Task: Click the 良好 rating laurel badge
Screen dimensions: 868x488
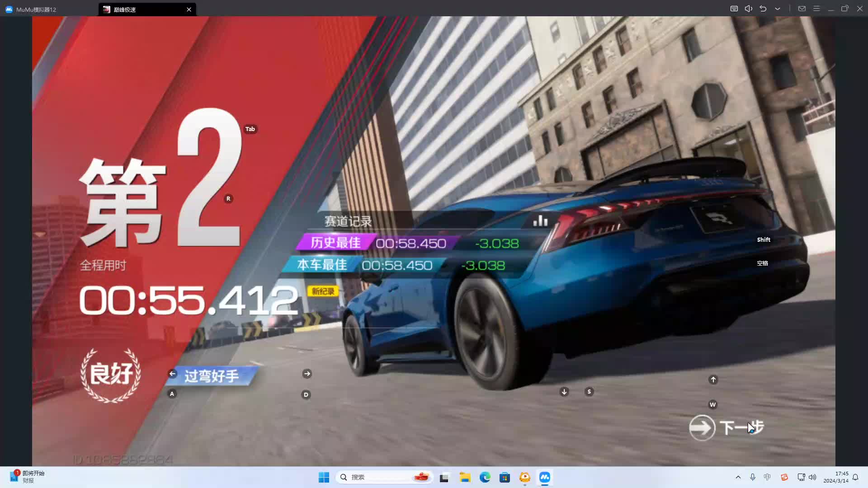Action: pyautogui.click(x=111, y=375)
